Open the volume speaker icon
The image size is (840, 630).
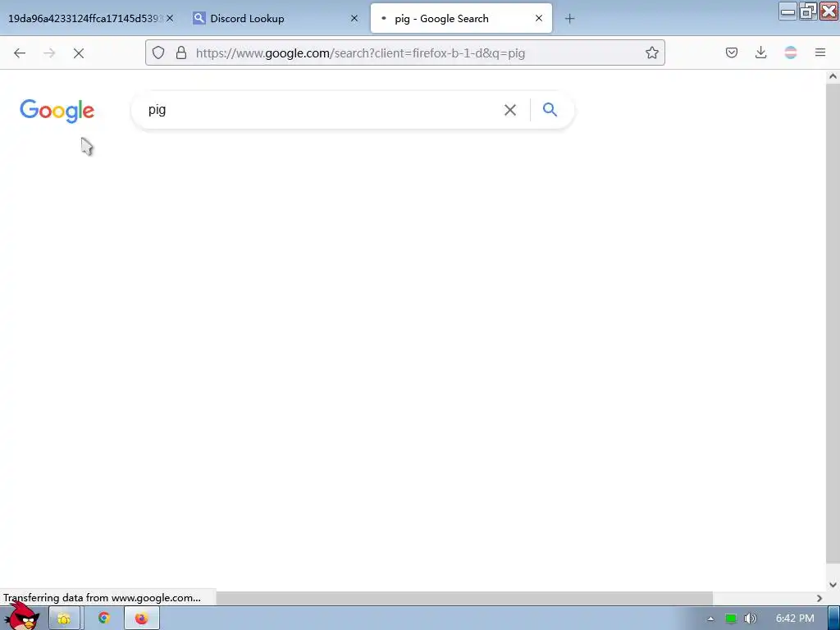tap(750, 619)
